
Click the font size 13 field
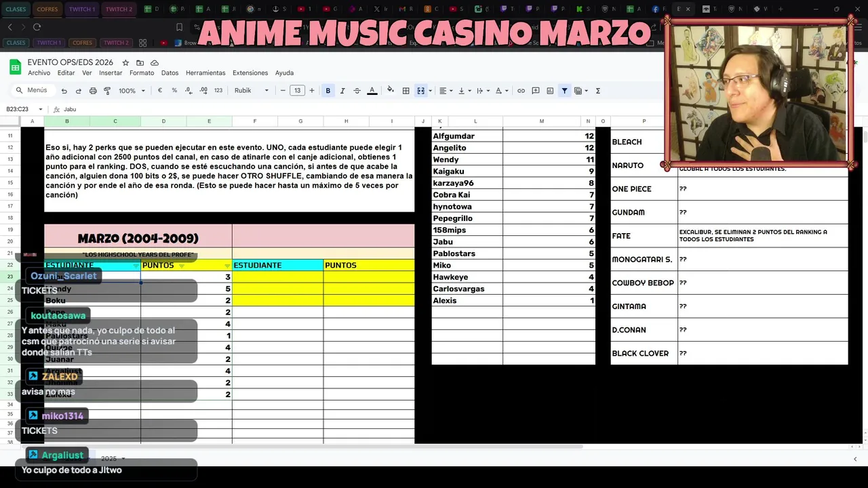(x=297, y=91)
